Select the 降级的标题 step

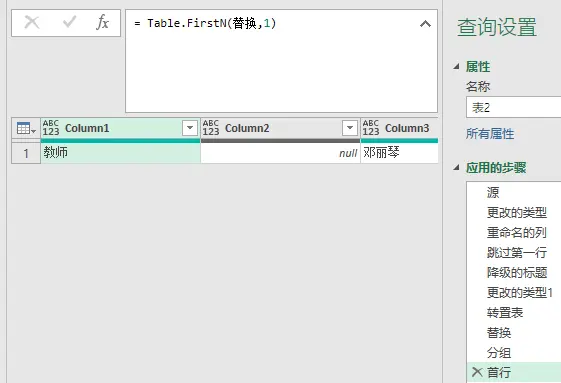(514, 273)
